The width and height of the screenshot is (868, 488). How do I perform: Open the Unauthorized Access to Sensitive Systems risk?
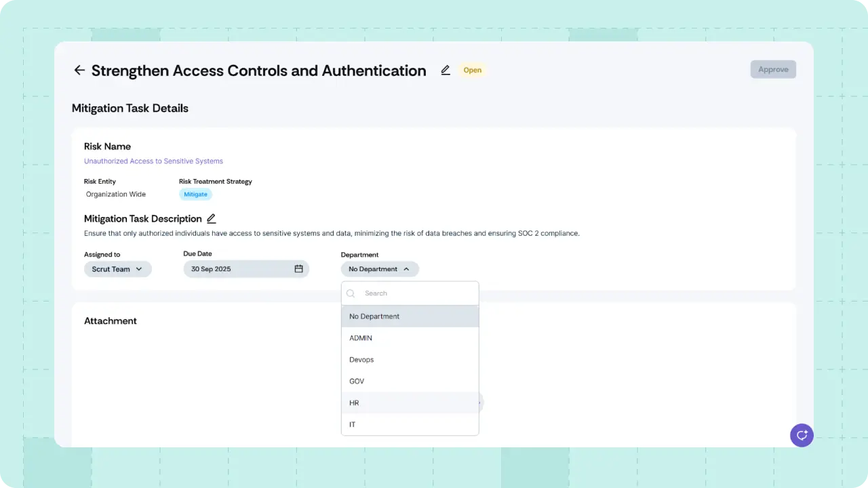[153, 161]
